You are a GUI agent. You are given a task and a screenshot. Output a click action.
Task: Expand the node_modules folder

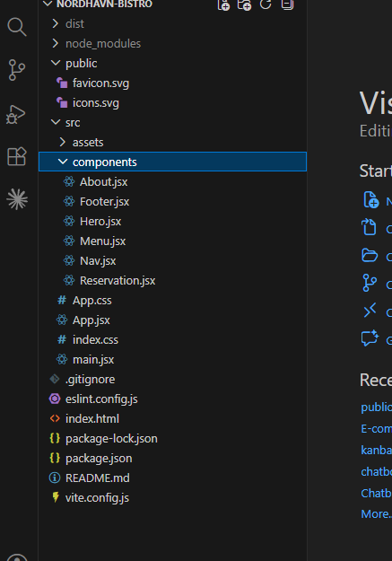coord(172,44)
